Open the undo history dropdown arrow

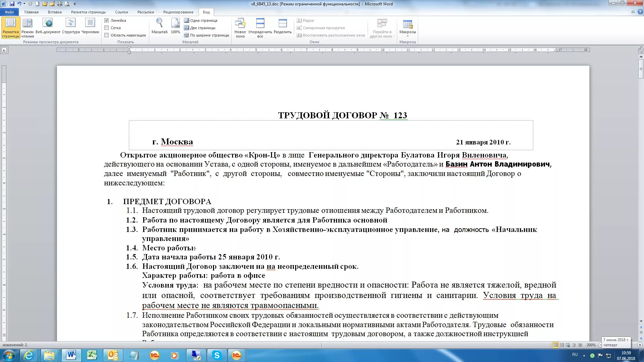pyautogui.click(x=24, y=4)
